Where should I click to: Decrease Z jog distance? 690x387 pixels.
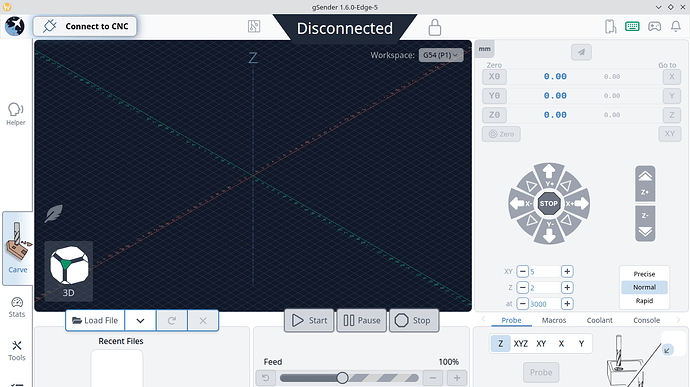(x=522, y=287)
